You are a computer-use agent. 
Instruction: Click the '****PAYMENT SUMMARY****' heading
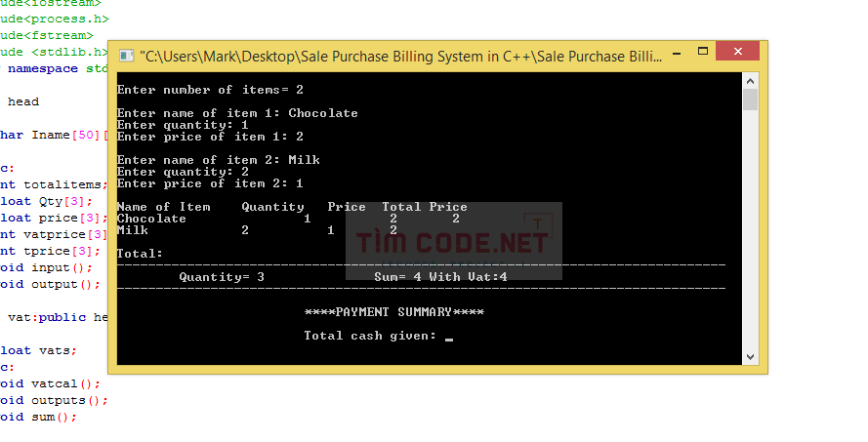tap(394, 312)
